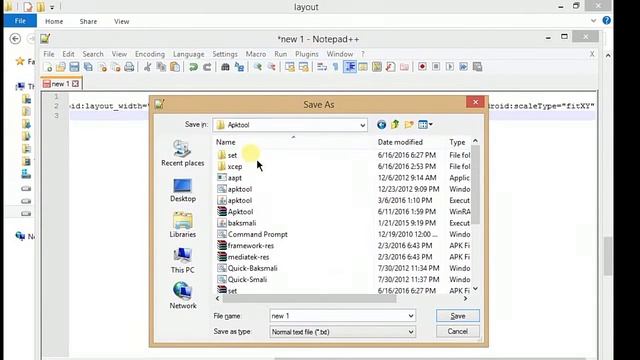Select the baksmali file
The height and width of the screenshot is (360, 640).
pyautogui.click(x=242, y=223)
